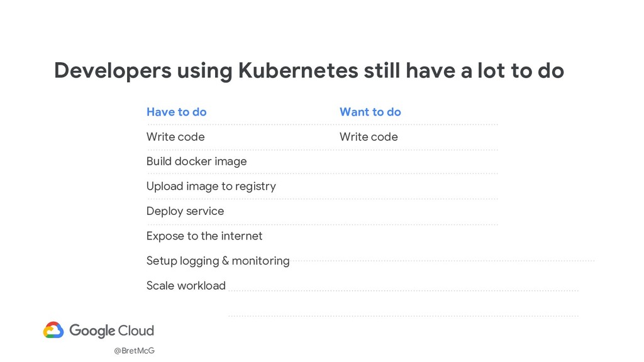Screen dimensions: 644x362
Task: Click the @BretMcG handle
Action: click(134, 351)
